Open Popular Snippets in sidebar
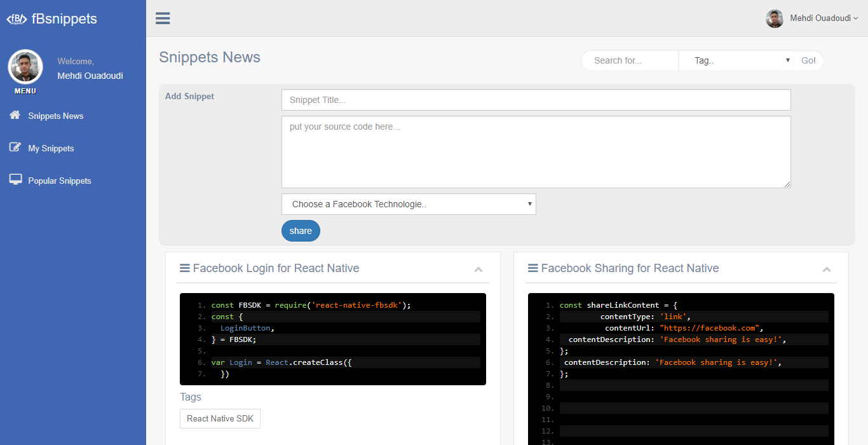The width and height of the screenshot is (868, 445). click(73, 181)
